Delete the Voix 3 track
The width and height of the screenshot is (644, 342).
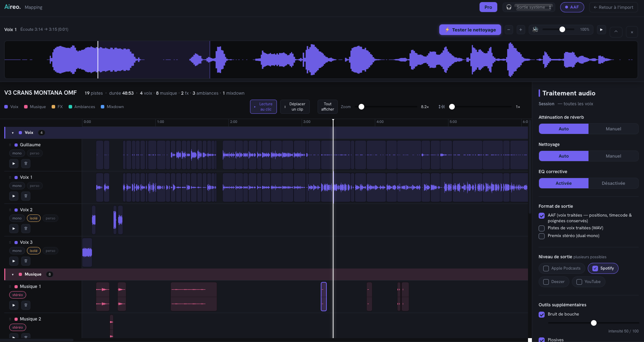26,261
